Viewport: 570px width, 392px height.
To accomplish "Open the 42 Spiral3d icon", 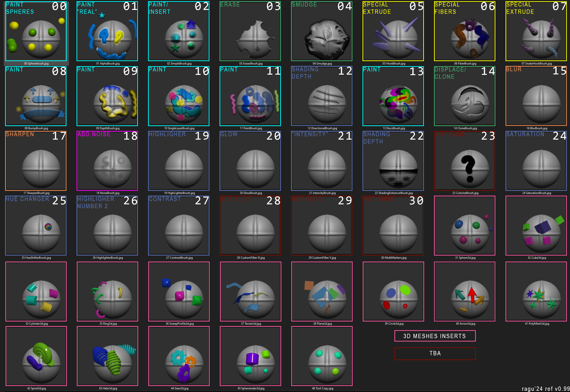I will point(36,356).
